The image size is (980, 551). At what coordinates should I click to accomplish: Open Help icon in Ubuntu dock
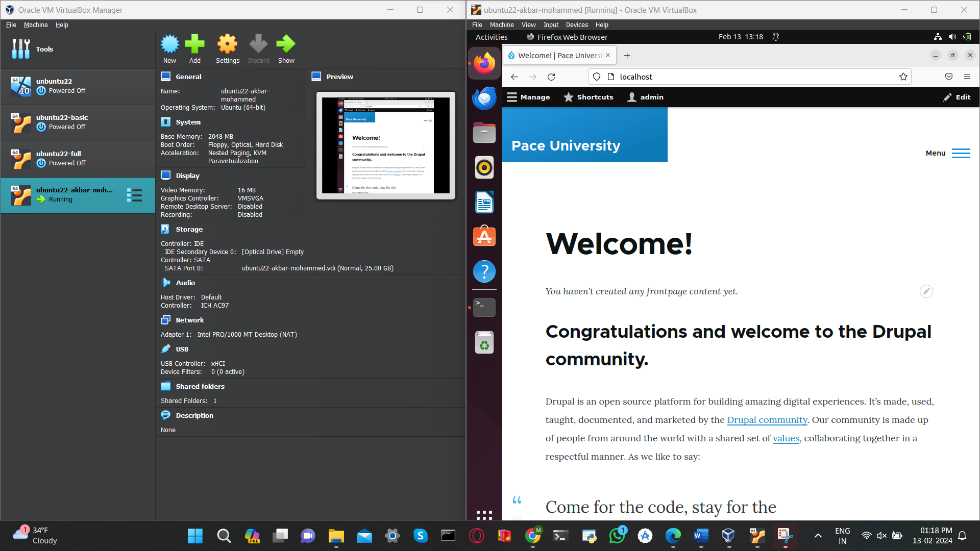(484, 271)
